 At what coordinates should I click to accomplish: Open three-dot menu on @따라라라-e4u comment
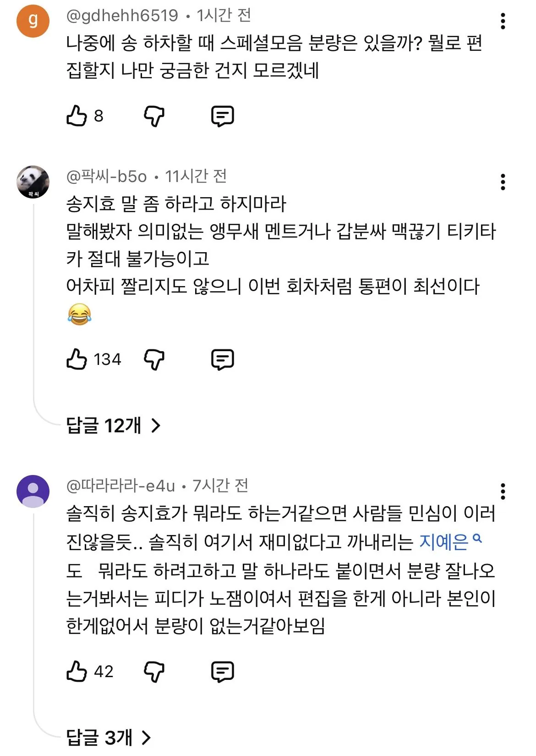[503, 491]
